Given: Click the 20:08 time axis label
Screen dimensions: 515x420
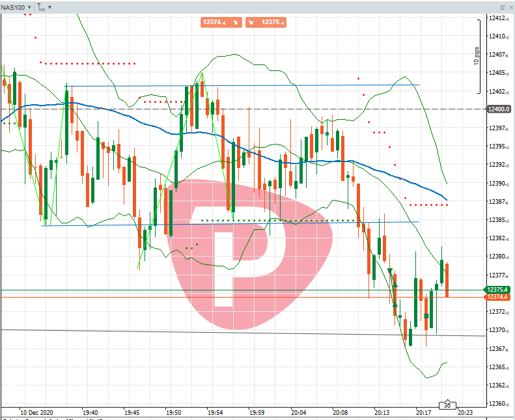Looking at the screenshot, I should click(x=341, y=412).
